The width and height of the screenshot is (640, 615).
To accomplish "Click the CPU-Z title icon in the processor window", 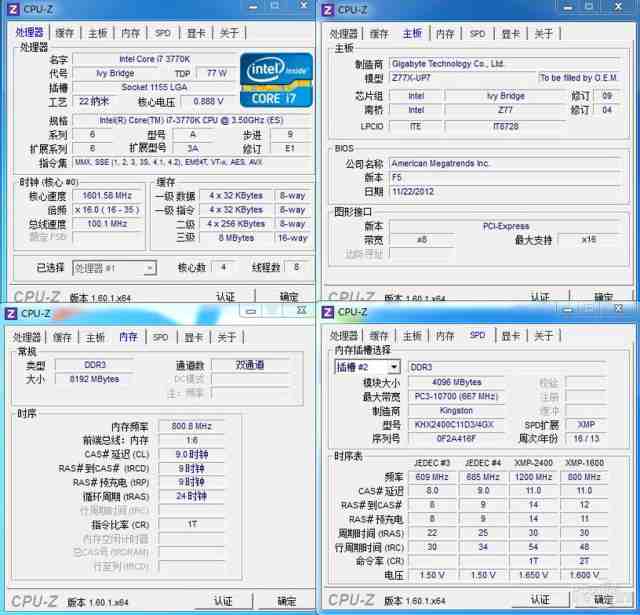I will tap(13, 9).
